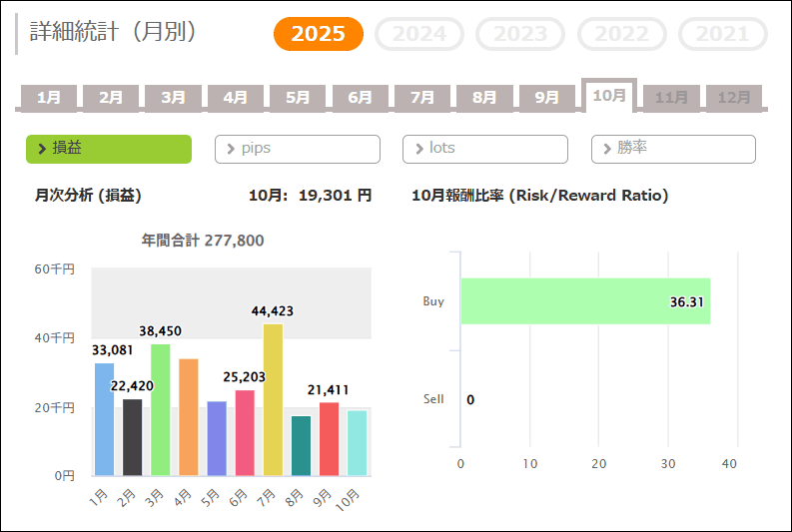Click the teal 8月 bar
The height and width of the screenshot is (532, 792).
click(x=301, y=445)
